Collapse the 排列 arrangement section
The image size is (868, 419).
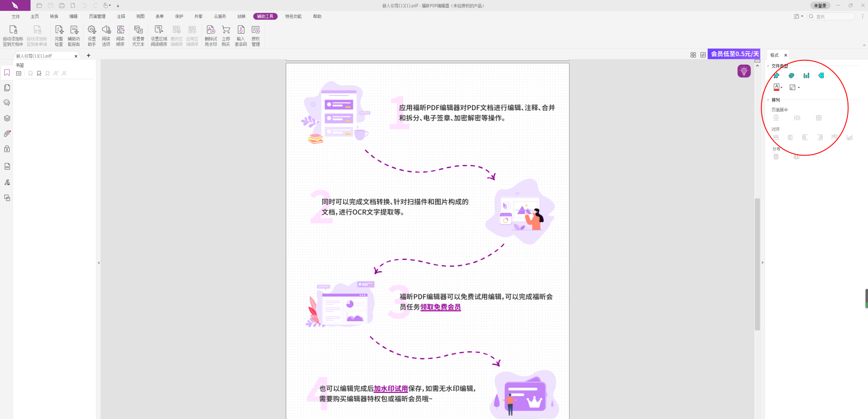point(769,100)
